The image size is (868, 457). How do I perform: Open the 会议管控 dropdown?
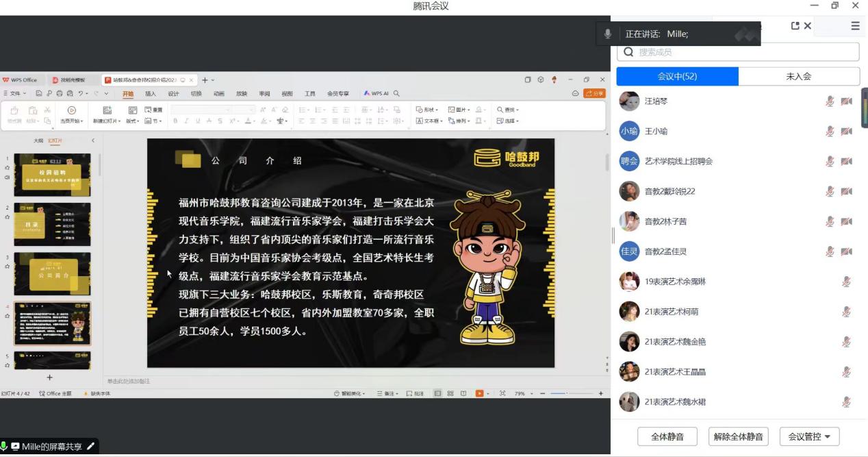809,436
